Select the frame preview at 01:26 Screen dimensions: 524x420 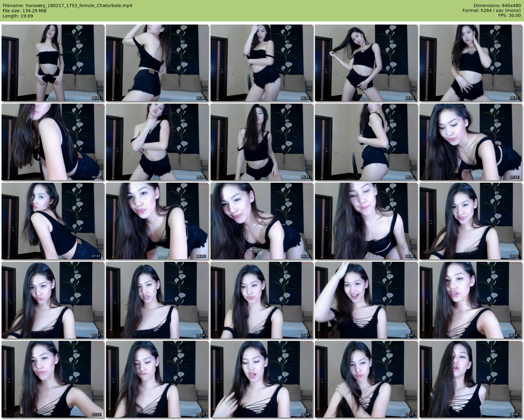pos(157,63)
